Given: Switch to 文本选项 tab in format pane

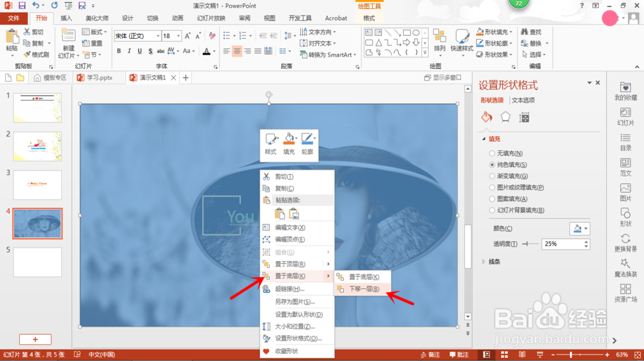Looking at the screenshot, I should tap(523, 100).
